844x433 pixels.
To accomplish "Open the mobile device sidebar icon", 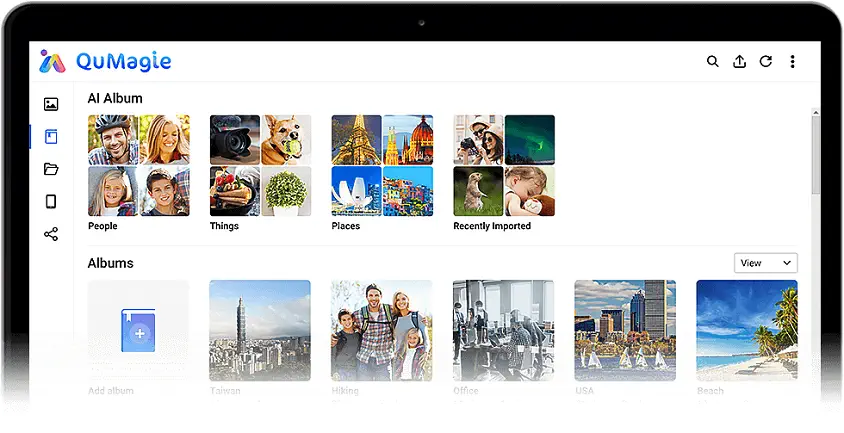I will point(51,201).
